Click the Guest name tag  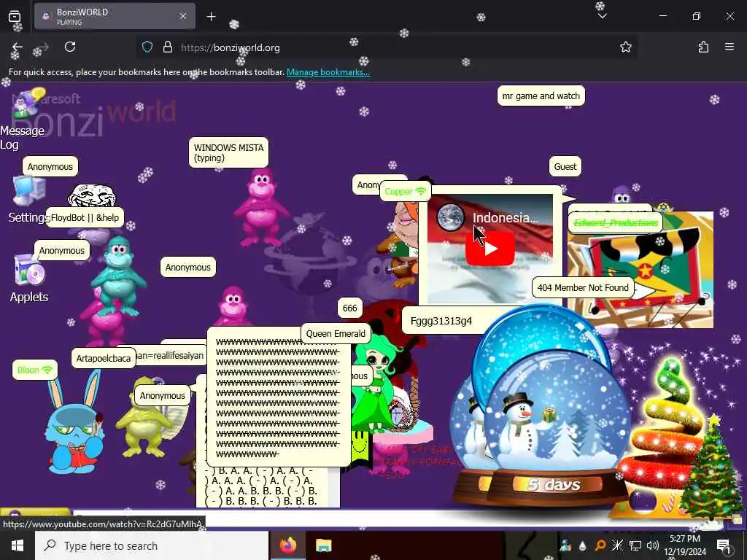[x=565, y=167]
